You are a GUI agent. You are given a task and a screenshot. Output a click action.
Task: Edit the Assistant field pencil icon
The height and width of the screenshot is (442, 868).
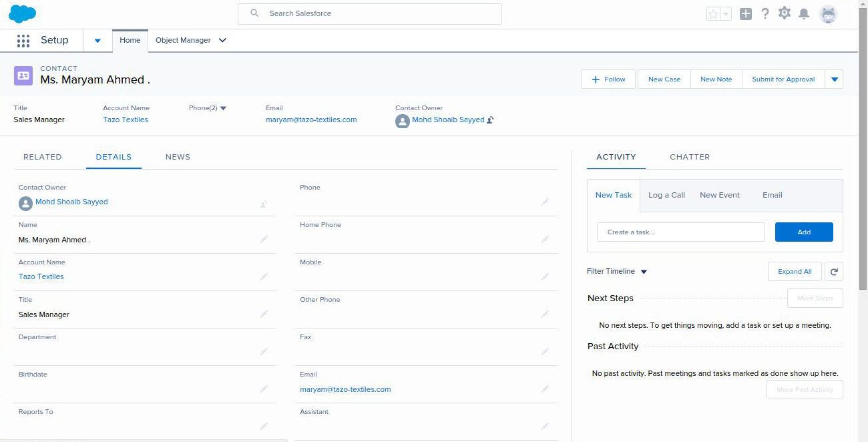pyautogui.click(x=545, y=426)
